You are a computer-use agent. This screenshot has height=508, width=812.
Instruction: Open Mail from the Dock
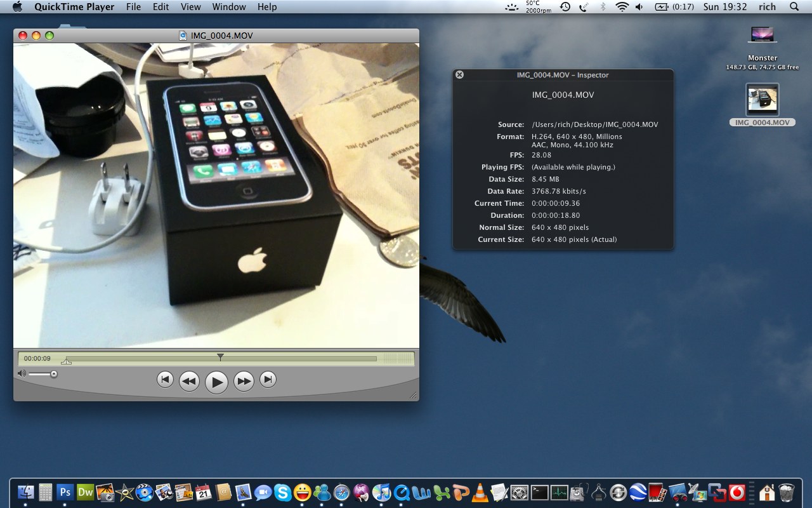tap(243, 492)
